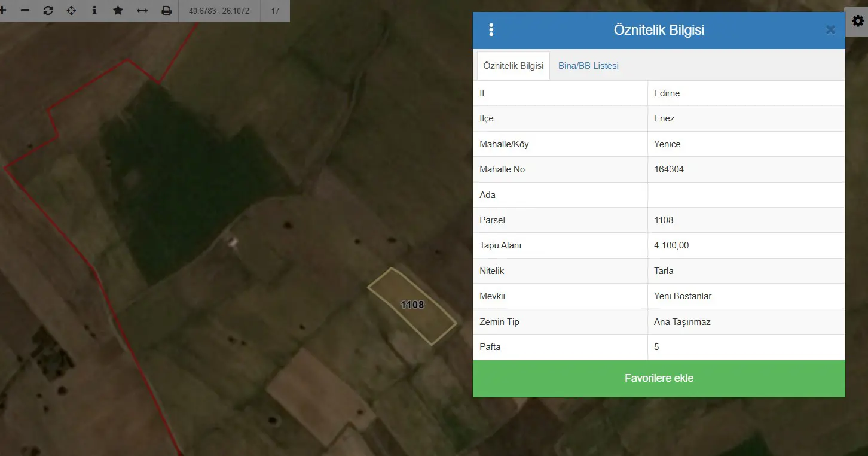The height and width of the screenshot is (456, 868).
Task: Click the zoom level value 17
Action: (x=275, y=11)
